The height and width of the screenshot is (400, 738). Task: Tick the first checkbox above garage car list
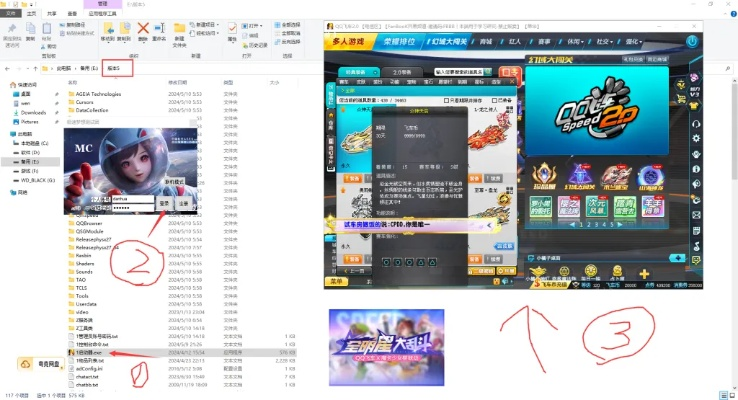pyautogui.click(x=446, y=100)
